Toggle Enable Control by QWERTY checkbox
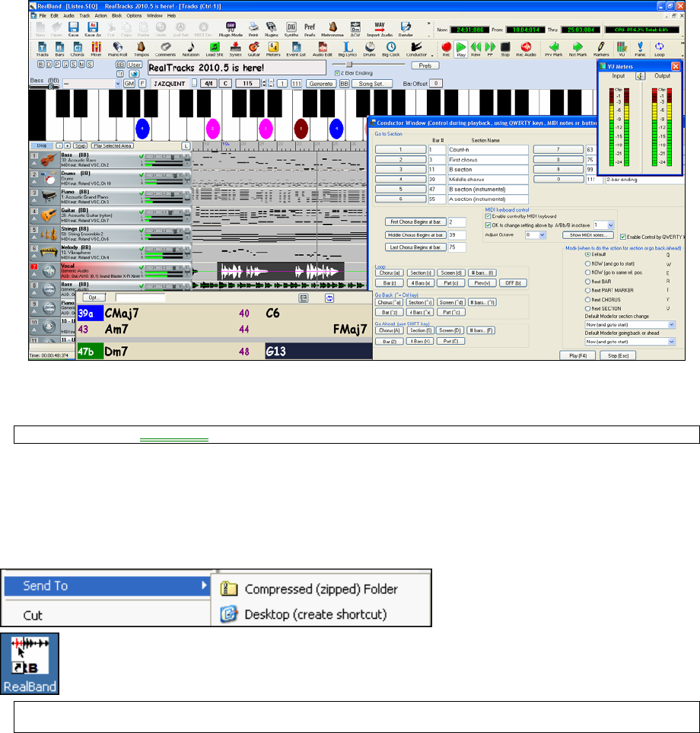 click(x=623, y=237)
